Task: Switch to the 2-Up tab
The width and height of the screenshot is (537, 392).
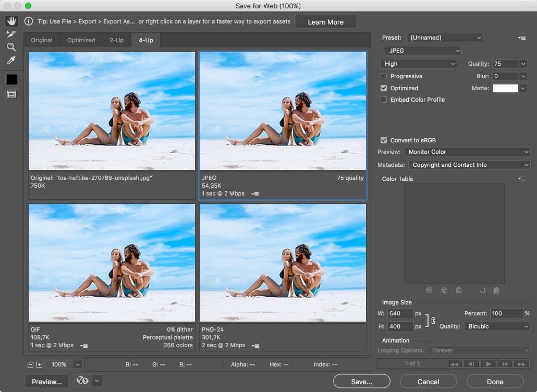Action: tap(116, 40)
